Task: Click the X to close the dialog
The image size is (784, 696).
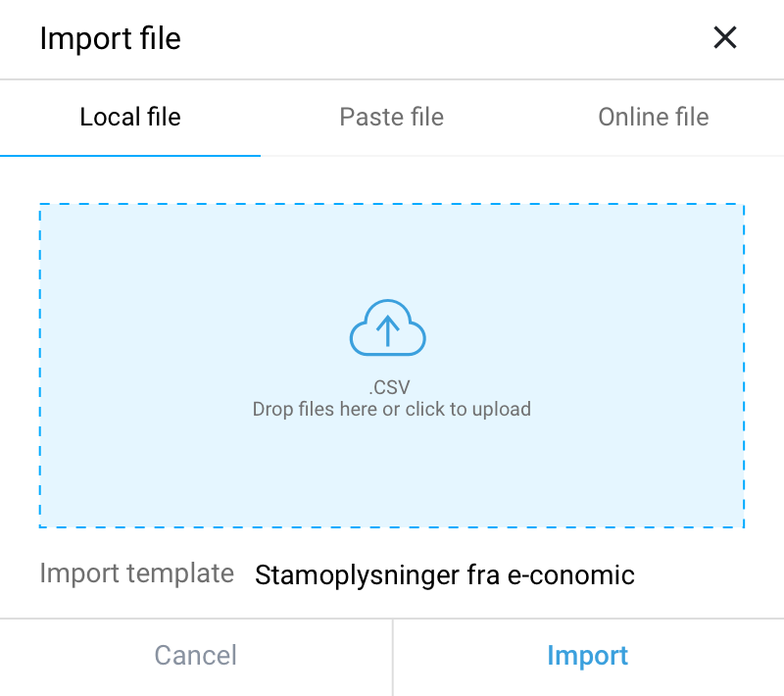Action: (725, 38)
